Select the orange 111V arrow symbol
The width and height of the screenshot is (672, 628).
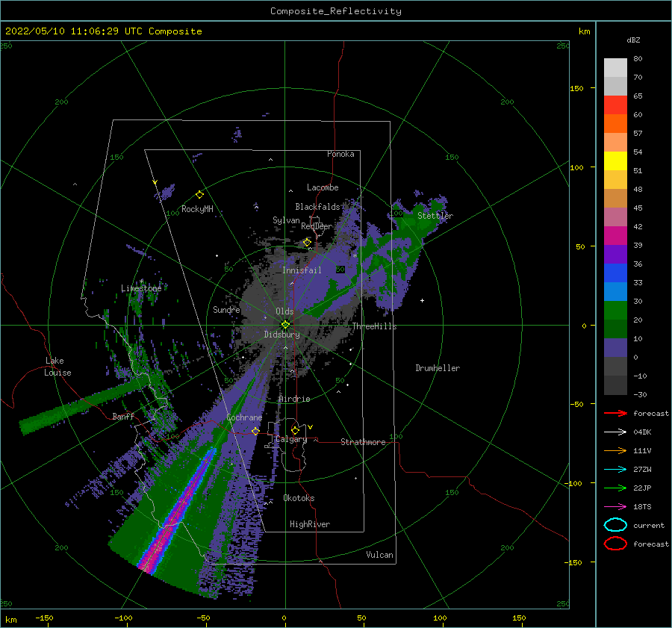coord(615,450)
